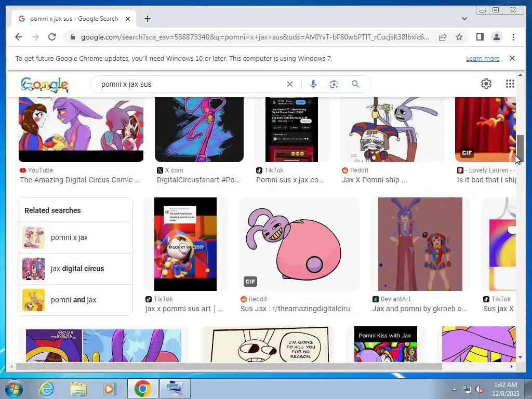Viewport: 532px width, 399px height.
Task: Go forward with the browser forward arrow
Action: point(35,37)
